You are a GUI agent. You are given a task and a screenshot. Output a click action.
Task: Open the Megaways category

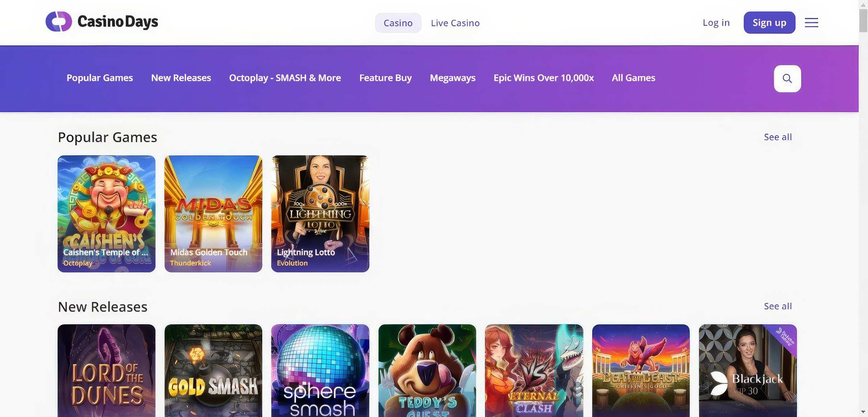tap(452, 78)
